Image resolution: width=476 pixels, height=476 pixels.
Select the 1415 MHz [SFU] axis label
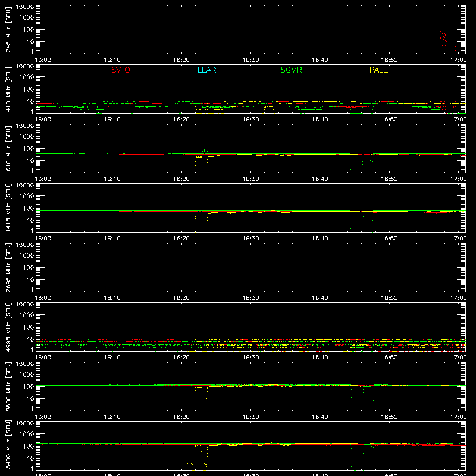[8, 208]
